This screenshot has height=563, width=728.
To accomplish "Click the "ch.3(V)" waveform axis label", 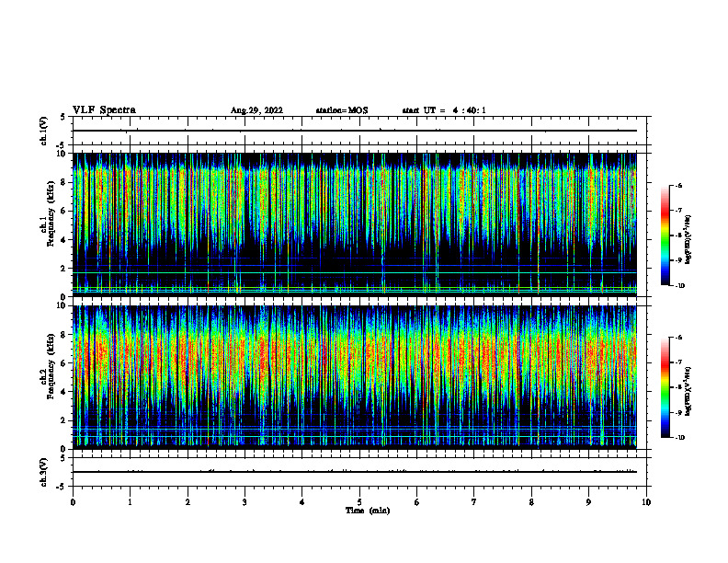I will point(43,472).
